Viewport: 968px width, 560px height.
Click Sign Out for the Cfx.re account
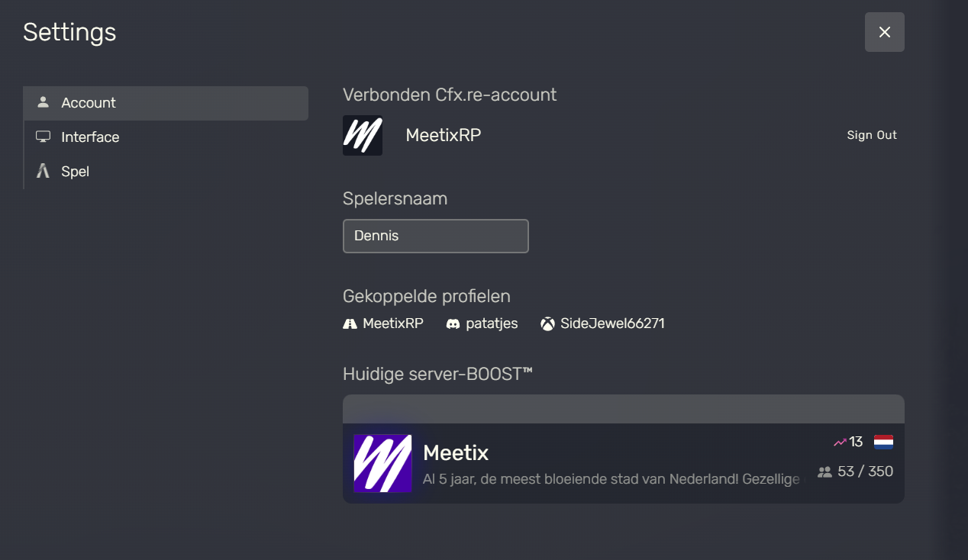(x=872, y=135)
